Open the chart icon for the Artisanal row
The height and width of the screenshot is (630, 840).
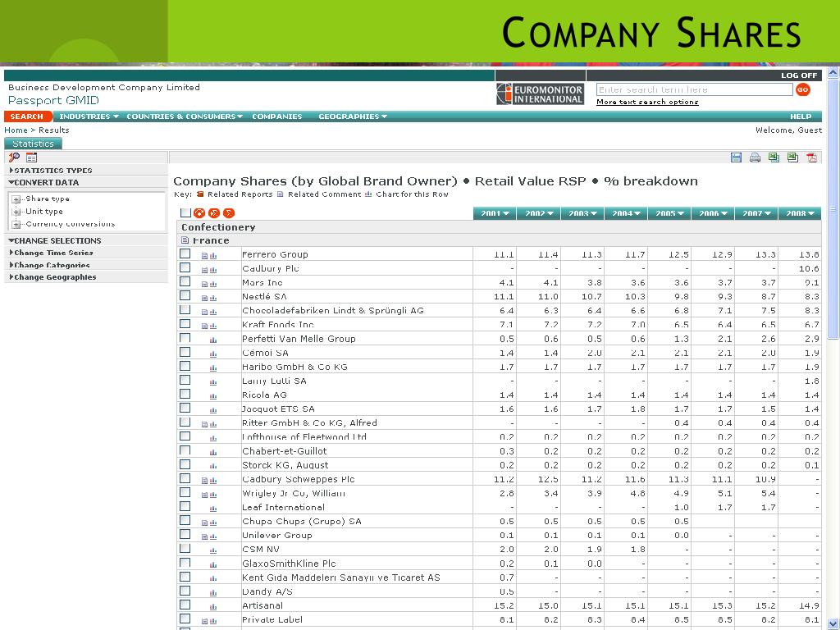pyautogui.click(x=213, y=606)
